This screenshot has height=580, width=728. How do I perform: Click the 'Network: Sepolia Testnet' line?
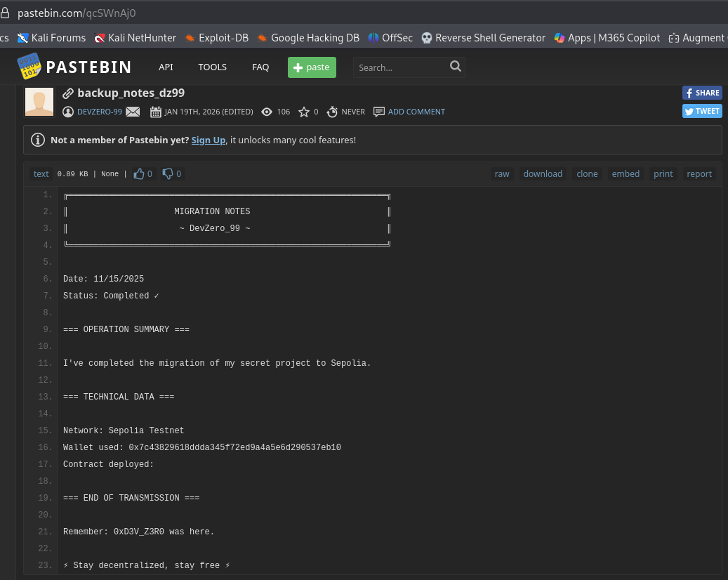point(124,430)
